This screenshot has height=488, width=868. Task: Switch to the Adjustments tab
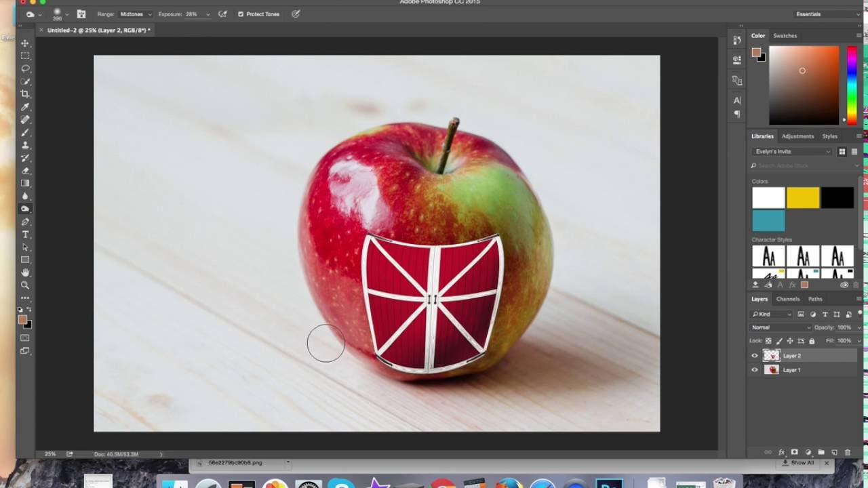[797, 136]
